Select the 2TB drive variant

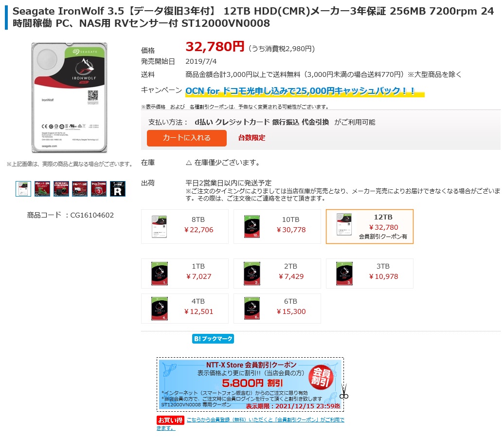[277, 274]
